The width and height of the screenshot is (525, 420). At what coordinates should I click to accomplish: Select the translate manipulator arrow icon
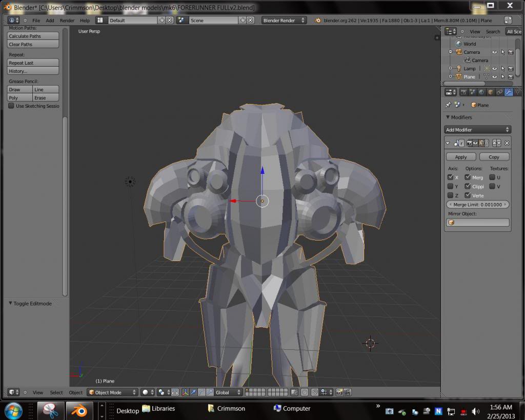pyautogui.click(x=193, y=392)
